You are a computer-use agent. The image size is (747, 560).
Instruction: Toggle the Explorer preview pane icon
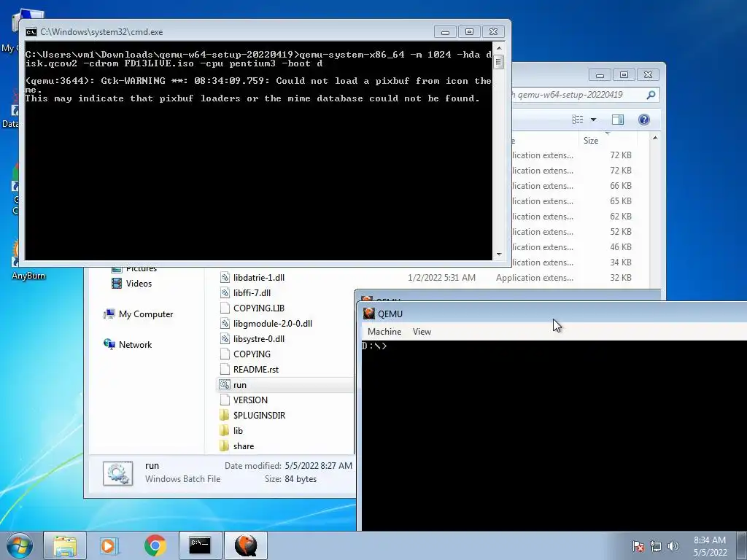point(617,120)
